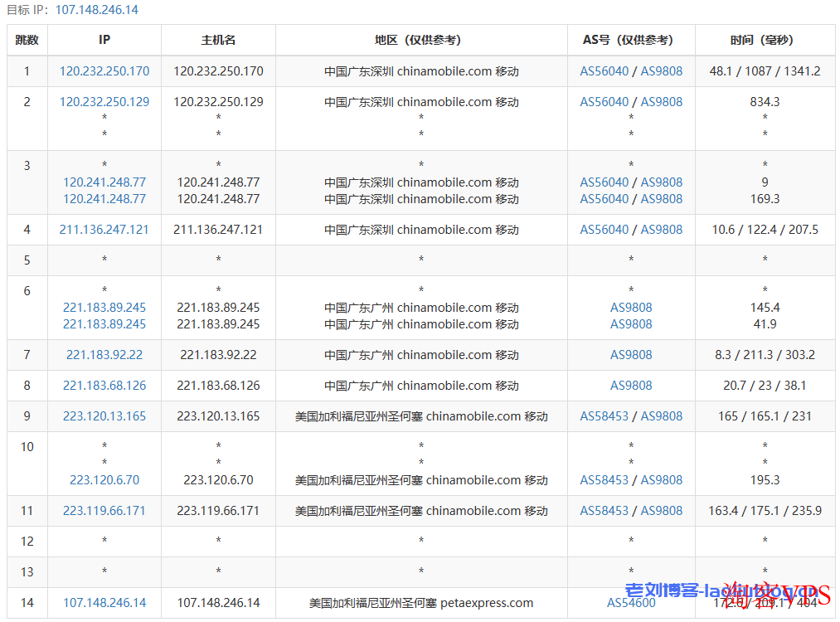Open the target IP 107.148.246.14 link at top
Image resolution: width=840 pixels, height=622 pixels.
(x=97, y=10)
